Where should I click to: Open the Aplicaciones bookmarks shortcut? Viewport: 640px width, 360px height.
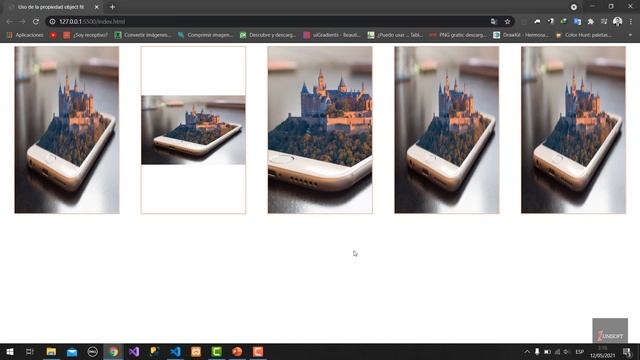pos(25,35)
